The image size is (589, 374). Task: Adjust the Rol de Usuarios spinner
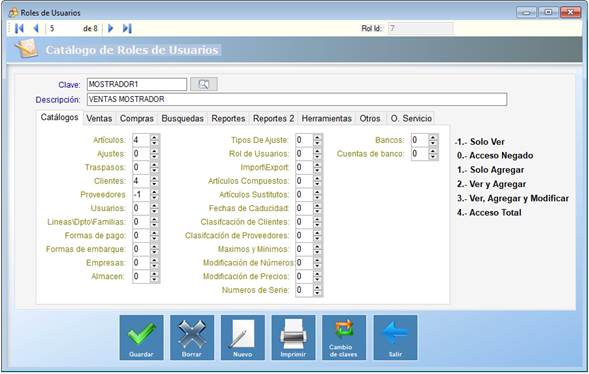point(309,154)
